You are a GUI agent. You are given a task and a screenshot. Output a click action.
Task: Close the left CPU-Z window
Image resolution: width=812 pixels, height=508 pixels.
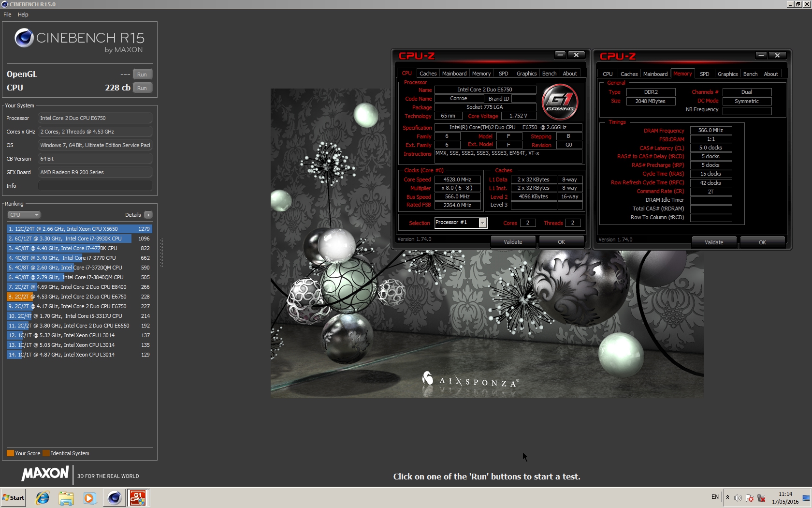(x=576, y=55)
